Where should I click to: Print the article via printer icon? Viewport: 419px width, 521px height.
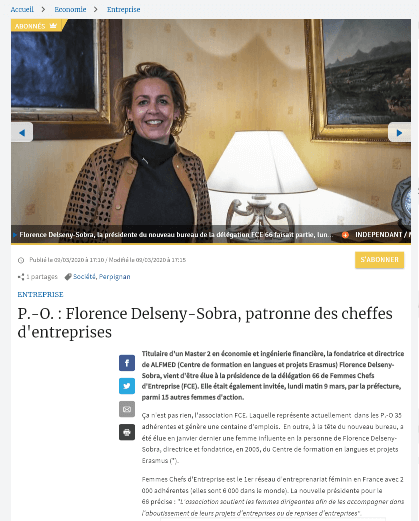click(x=127, y=432)
